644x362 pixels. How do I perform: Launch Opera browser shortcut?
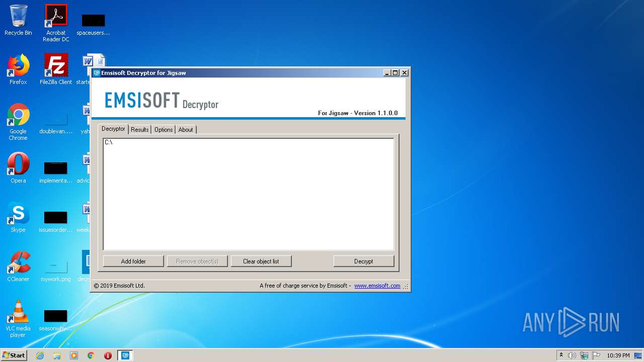[x=18, y=168]
